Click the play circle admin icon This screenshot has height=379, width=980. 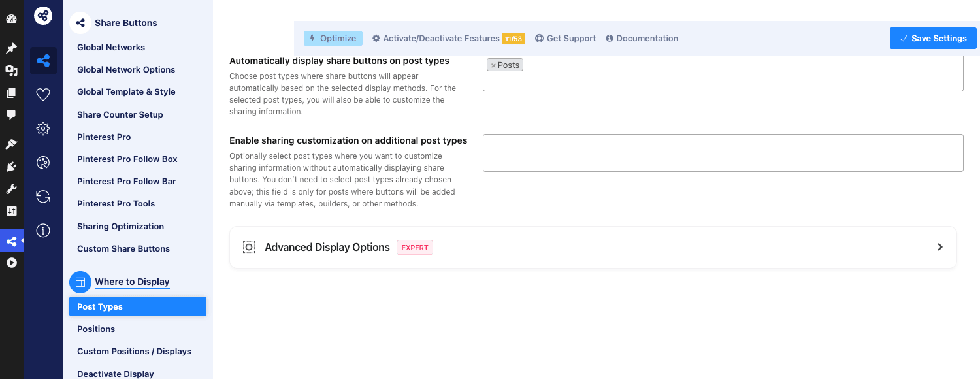[11, 263]
